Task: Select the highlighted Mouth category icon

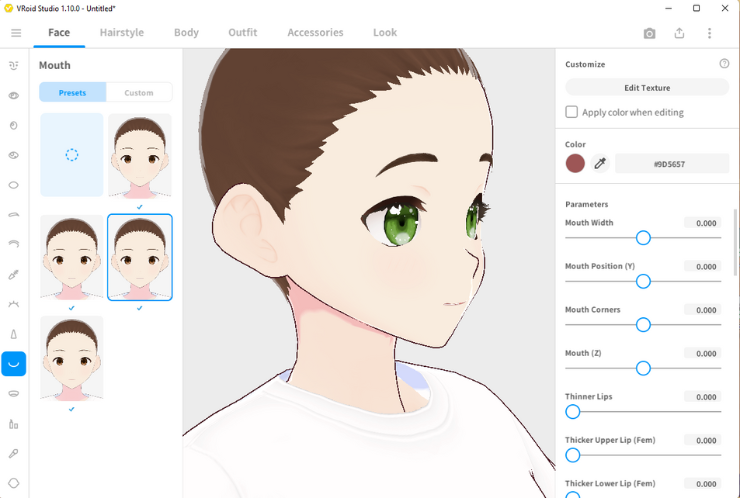Action: [14, 364]
